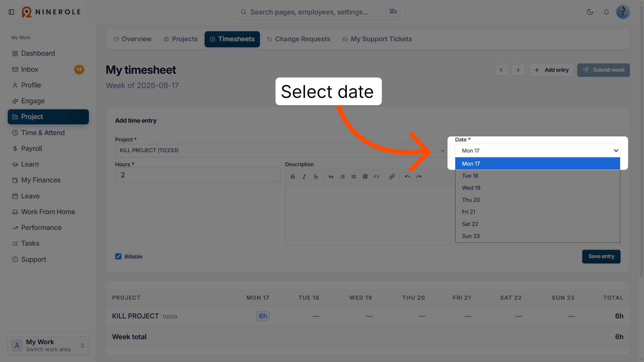The width and height of the screenshot is (644, 362).
Task: Apply bold formatting in description
Action: point(293,177)
